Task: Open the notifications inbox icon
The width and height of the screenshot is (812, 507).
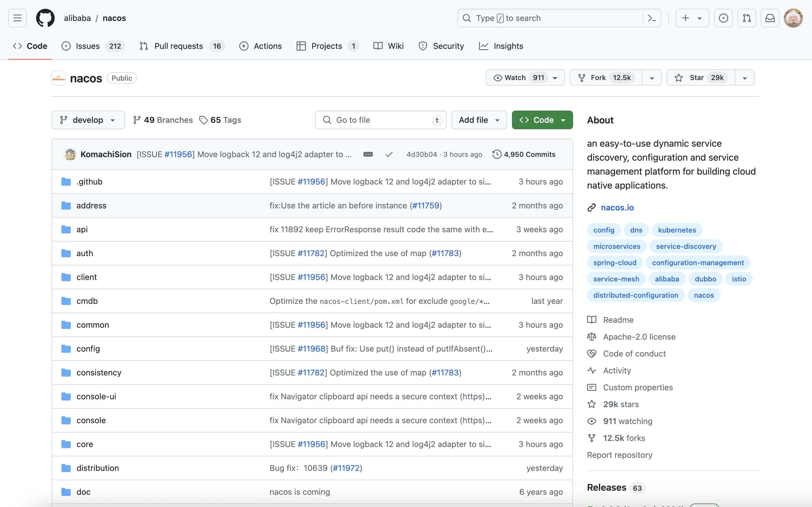Action: coord(770,18)
